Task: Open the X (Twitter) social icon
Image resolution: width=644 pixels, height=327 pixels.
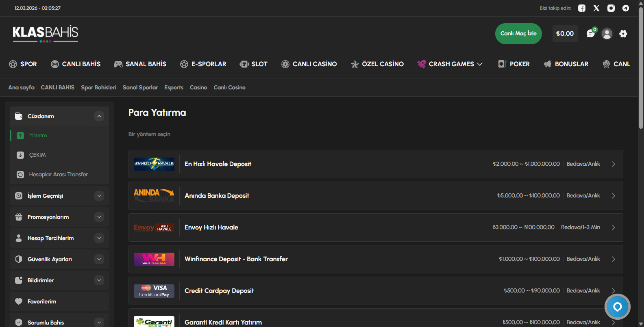Action: coord(596,8)
